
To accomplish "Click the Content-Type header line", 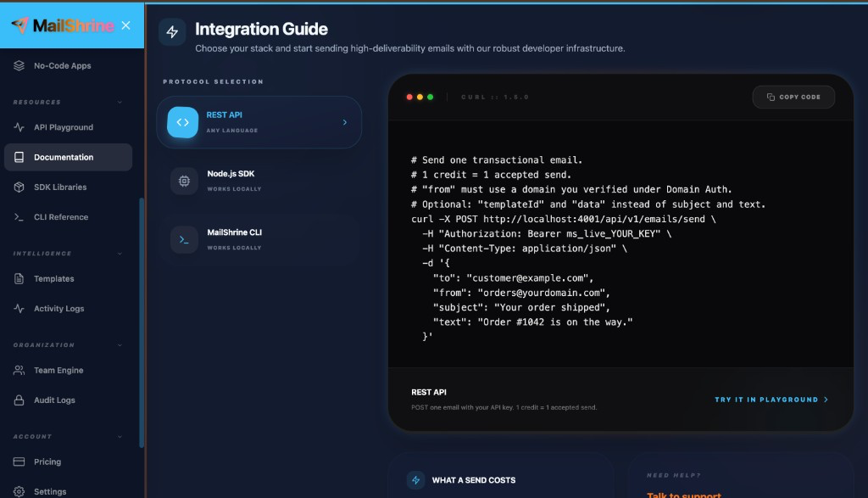I will click(525, 249).
